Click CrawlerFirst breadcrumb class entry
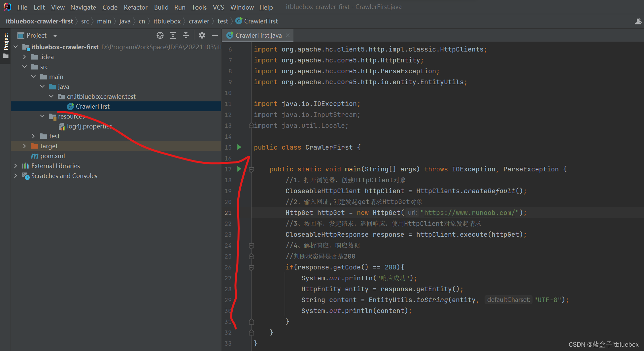644x351 pixels. pos(257,21)
